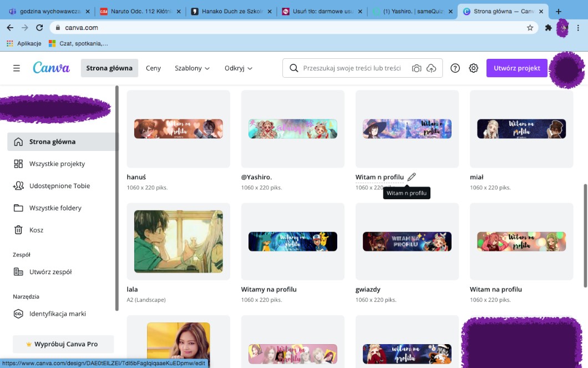Open the lala design thumbnail
Viewport: 588px width, 368px height.
(x=178, y=241)
